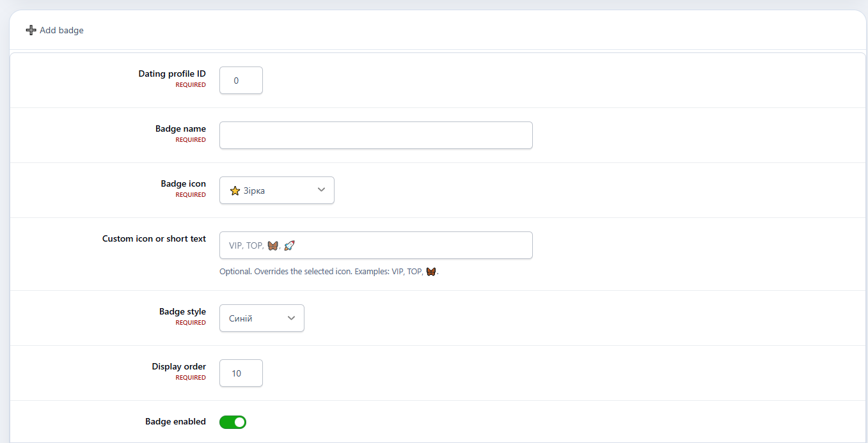The image size is (868, 443).
Task: Click the VIP, TOP placeholder text
Action: click(x=246, y=245)
